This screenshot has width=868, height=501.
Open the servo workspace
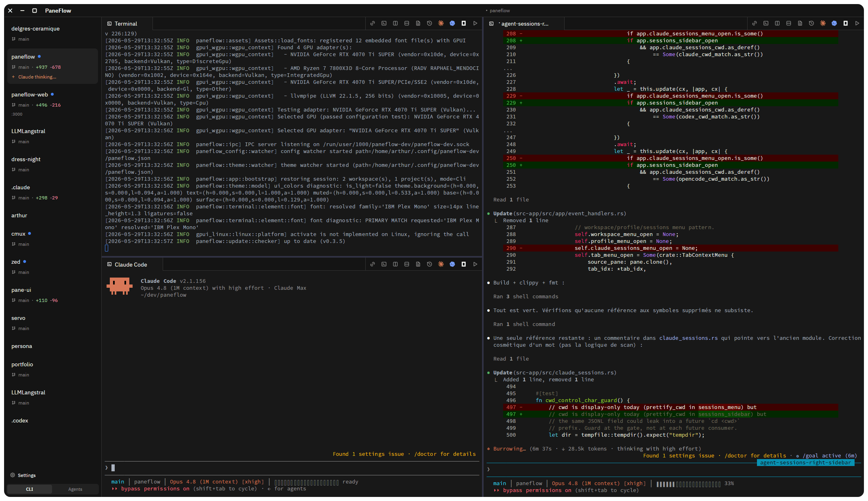click(52, 323)
